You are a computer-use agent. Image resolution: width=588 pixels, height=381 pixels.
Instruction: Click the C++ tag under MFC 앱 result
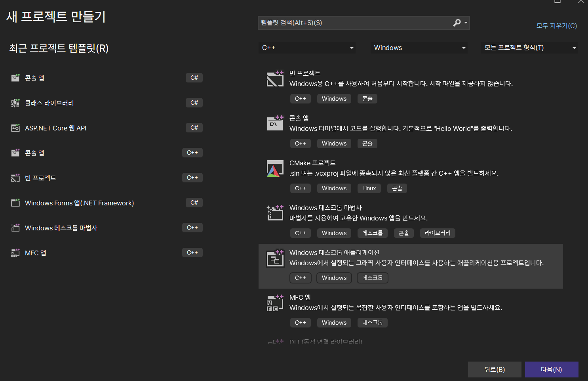(301, 323)
